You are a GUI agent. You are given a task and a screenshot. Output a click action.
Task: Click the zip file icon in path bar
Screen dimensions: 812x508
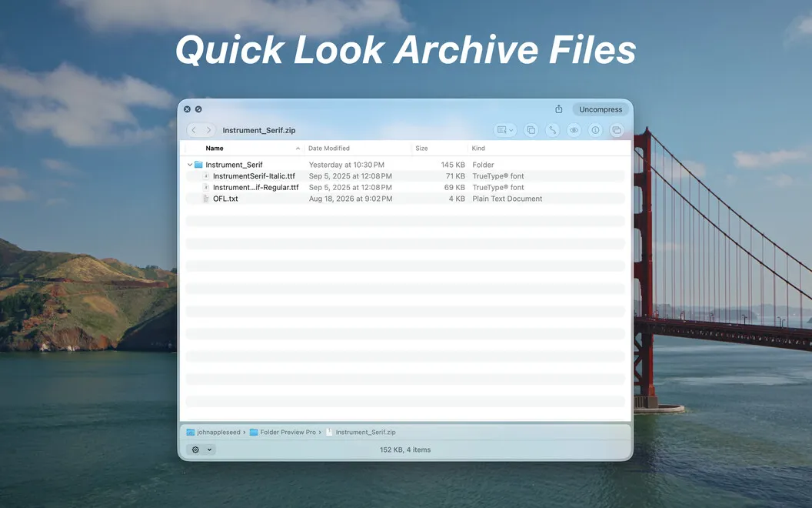[329, 433]
